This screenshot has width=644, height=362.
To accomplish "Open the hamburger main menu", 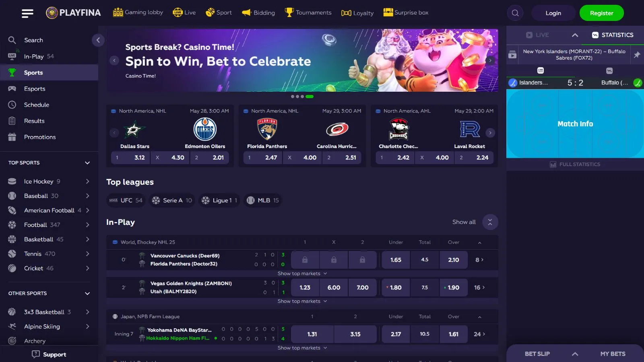I will pos(27,13).
